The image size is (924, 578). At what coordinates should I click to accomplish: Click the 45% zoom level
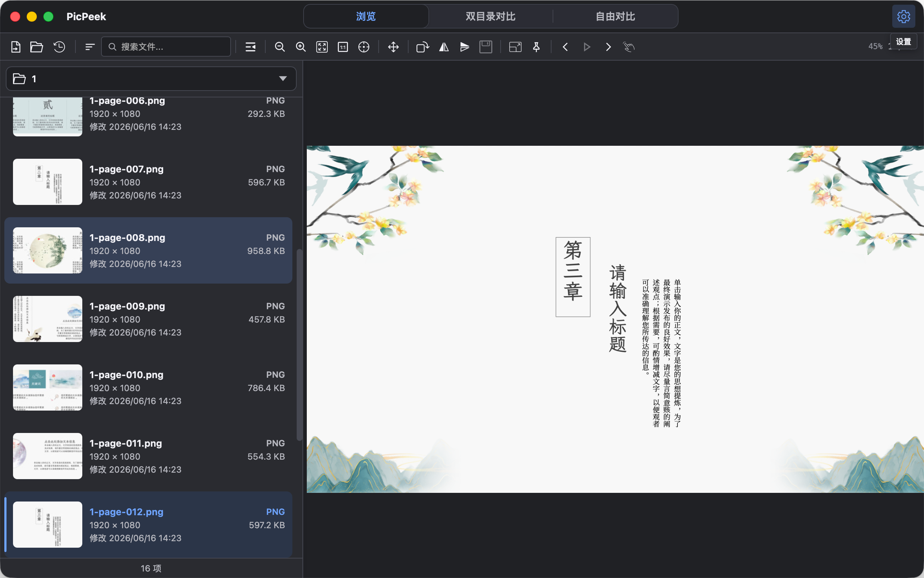point(875,46)
